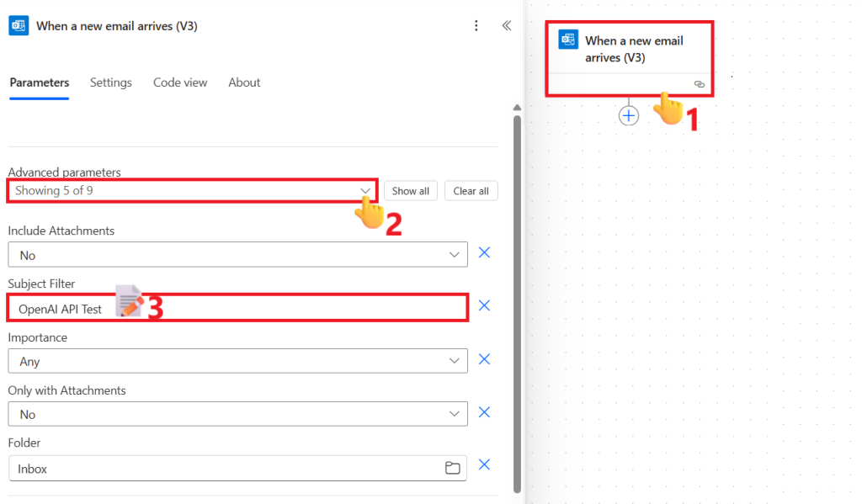Image resolution: width=862 pixels, height=504 pixels.
Task: Remove the Importance parameter
Action: click(x=484, y=359)
